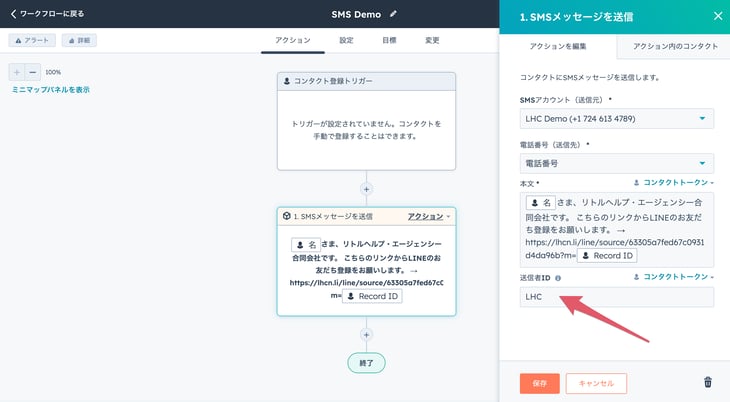Click the 保存 save button
The width and height of the screenshot is (730, 402).
click(x=540, y=383)
